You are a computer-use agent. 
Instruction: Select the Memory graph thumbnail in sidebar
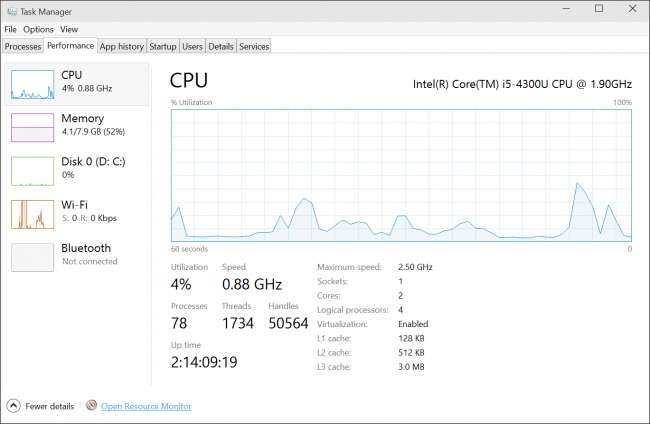(31, 128)
